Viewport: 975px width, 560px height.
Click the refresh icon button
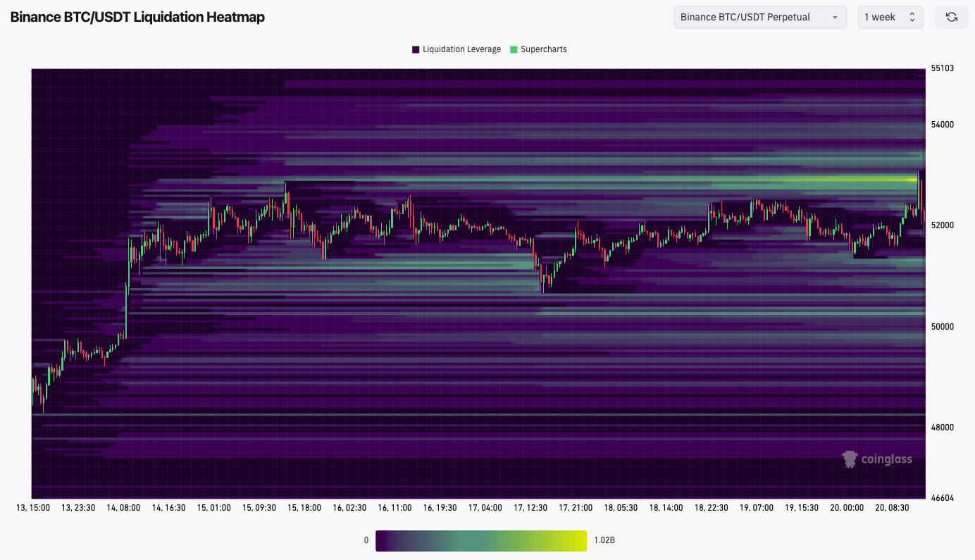[x=951, y=17]
